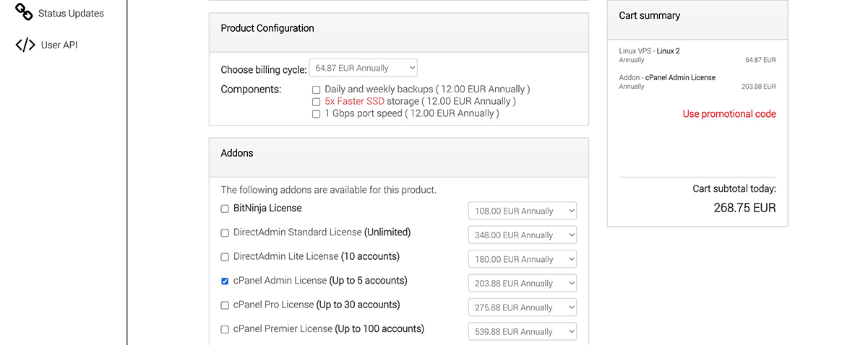Click the DirectAdmin Lite License label text

click(317, 256)
